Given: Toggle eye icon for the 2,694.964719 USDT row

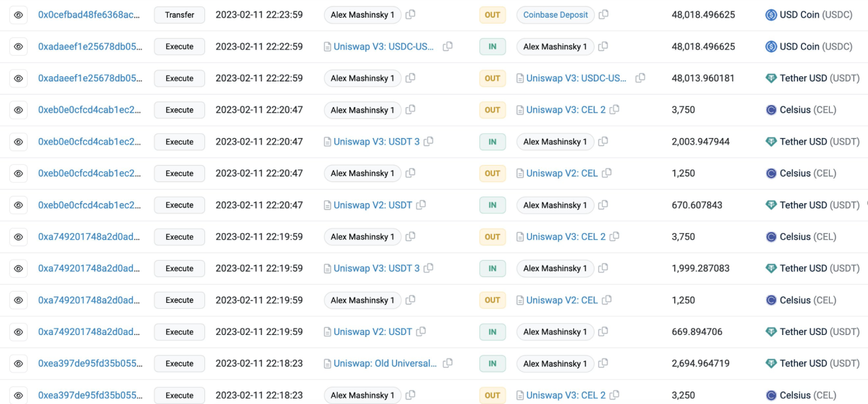Looking at the screenshot, I should click(x=18, y=363).
